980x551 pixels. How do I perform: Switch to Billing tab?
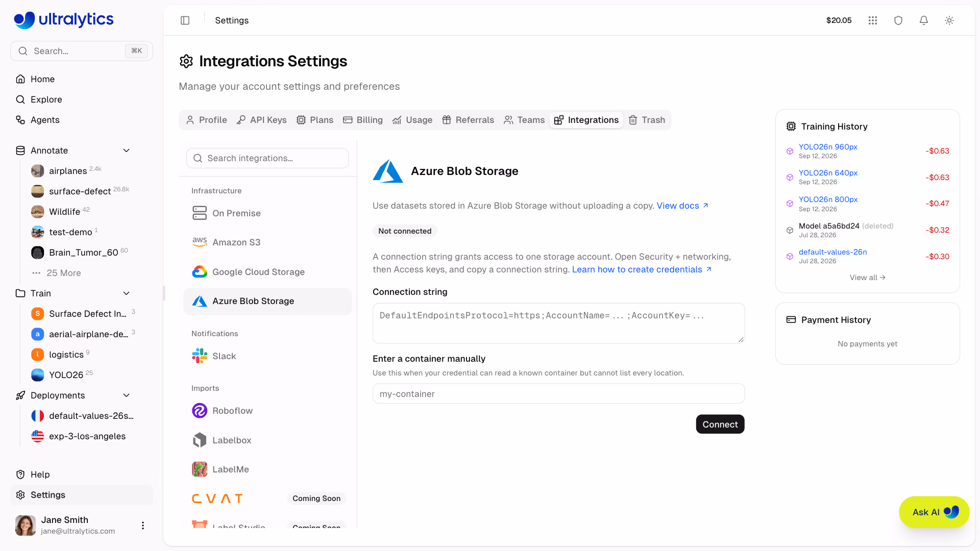point(363,120)
